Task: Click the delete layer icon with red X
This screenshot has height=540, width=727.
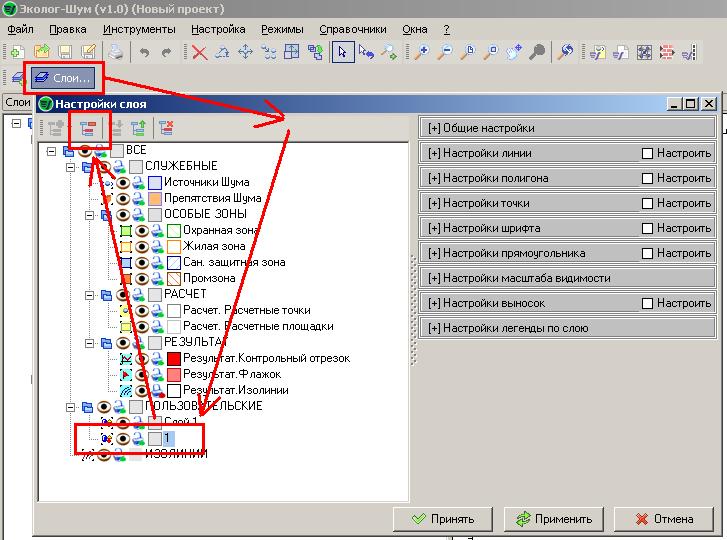Action: [x=166, y=128]
